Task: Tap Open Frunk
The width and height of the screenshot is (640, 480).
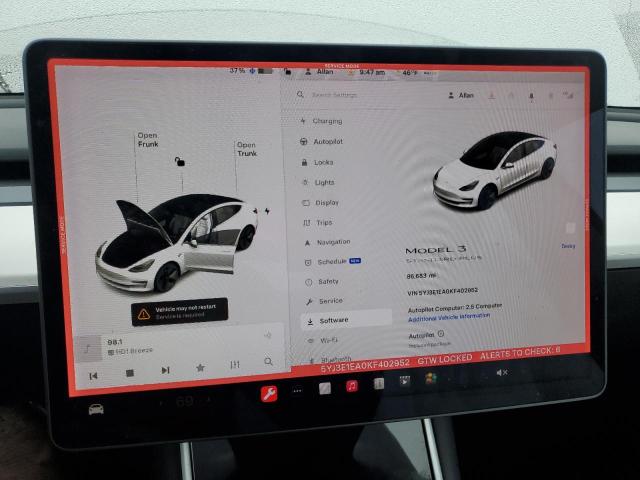Action: tap(147, 140)
